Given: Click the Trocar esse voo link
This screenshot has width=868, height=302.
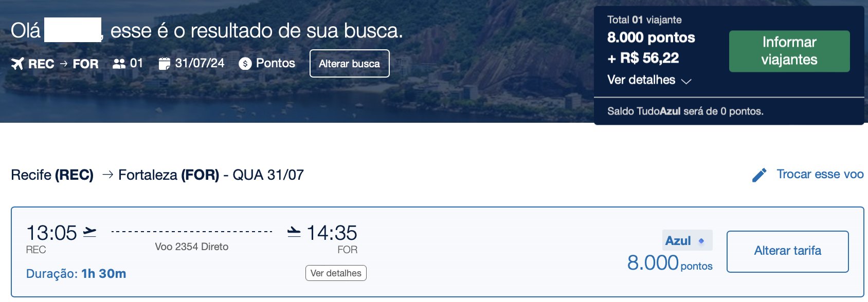Looking at the screenshot, I should point(820,174).
